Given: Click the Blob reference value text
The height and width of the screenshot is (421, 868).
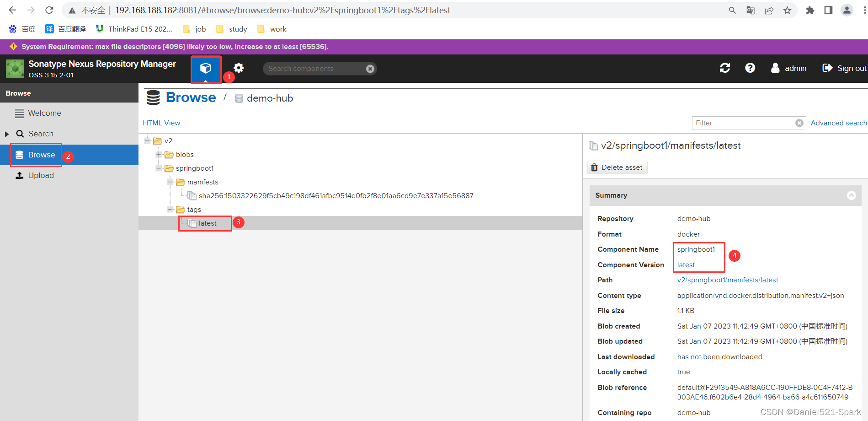Looking at the screenshot, I should (x=765, y=392).
